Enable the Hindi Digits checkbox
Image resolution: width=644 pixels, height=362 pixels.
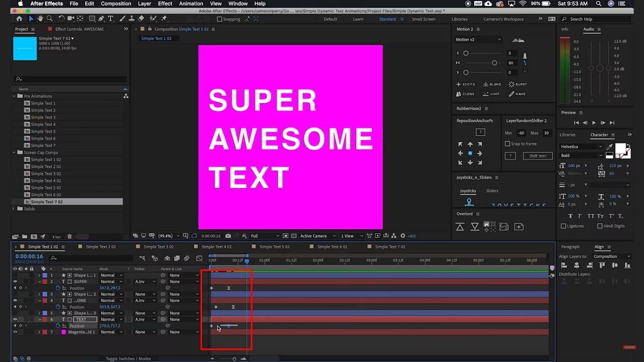[x=599, y=226]
